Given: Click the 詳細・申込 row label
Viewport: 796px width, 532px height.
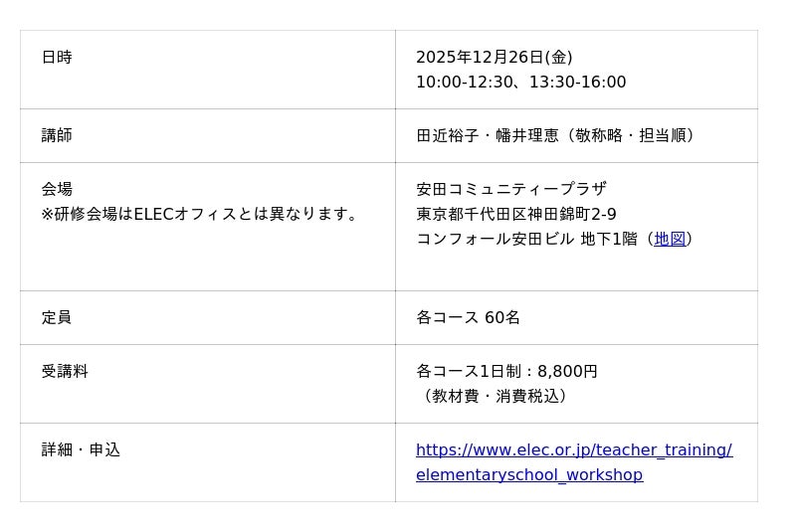Looking at the screenshot, I should [x=81, y=450].
